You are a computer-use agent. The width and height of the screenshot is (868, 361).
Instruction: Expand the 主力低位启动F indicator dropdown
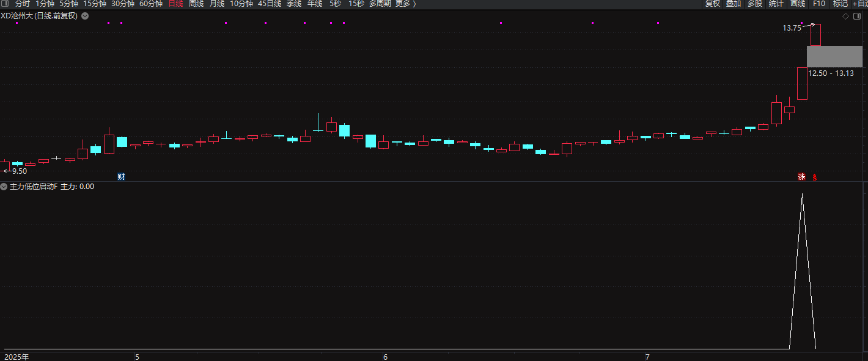pyautogui.click(x=4, y=187)
